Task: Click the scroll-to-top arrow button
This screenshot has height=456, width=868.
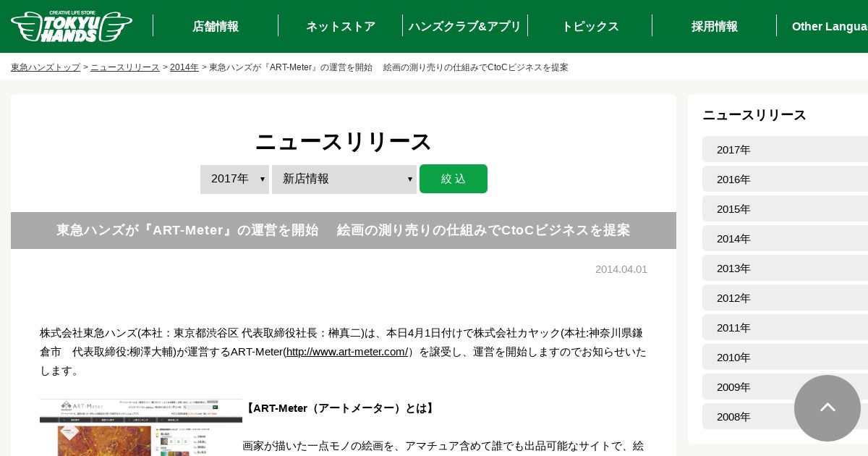Action: tap(827, 408)
